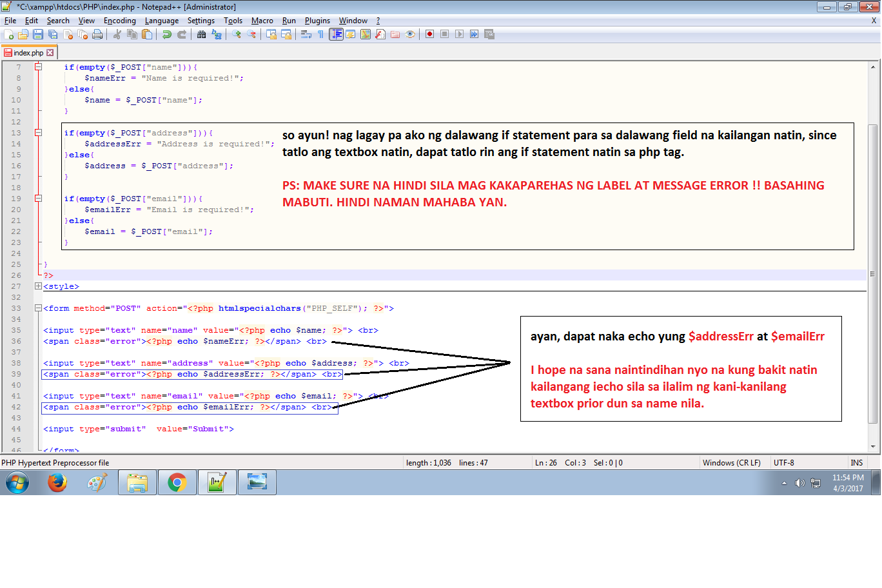Open the Macro menu
This screenshot has height=588, width=882.
coord(262,20)
